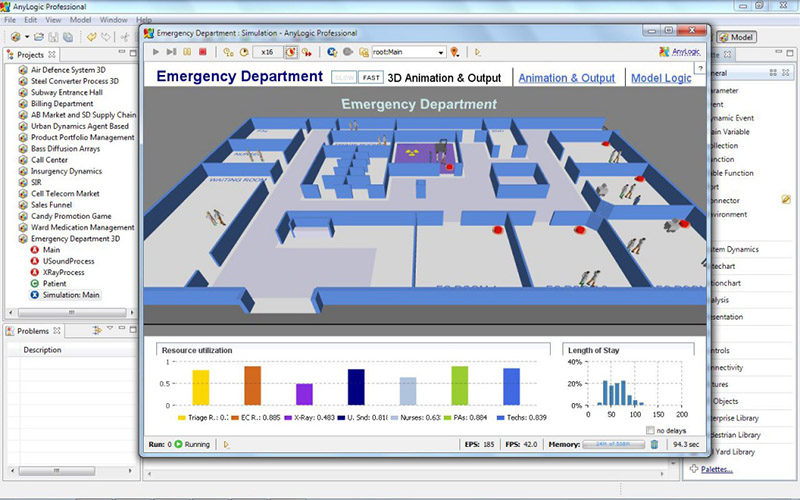This screenshot has width=800, height=500.
Task: Open the Palettes link
Action: pyautogui.click(x=716, y=469)
